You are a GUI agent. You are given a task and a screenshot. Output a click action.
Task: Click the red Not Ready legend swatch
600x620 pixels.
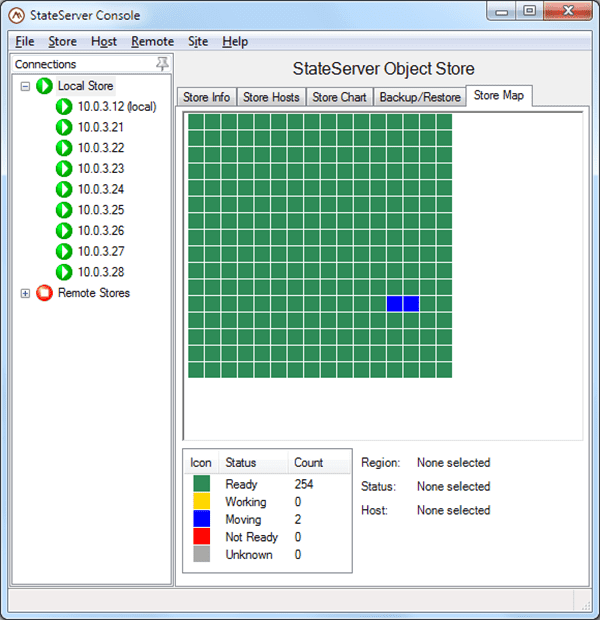click(x=202, y=537)
